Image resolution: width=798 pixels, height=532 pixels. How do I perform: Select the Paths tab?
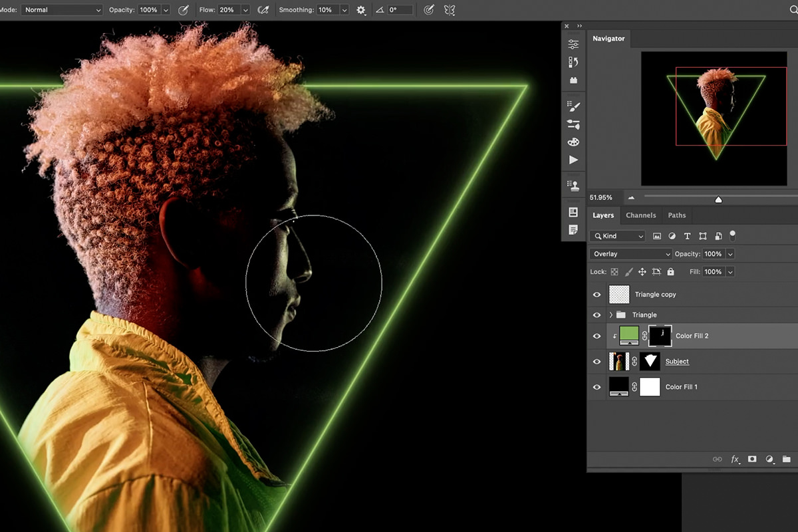click(676, 215)
